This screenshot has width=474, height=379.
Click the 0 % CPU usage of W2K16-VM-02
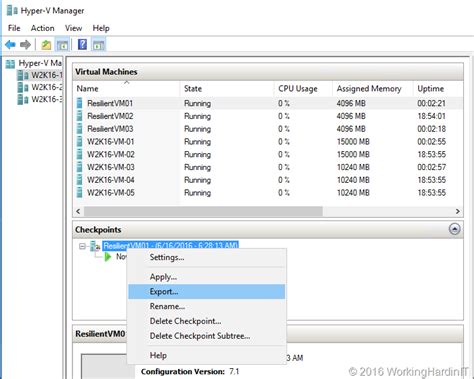click(x=284, y=154)
